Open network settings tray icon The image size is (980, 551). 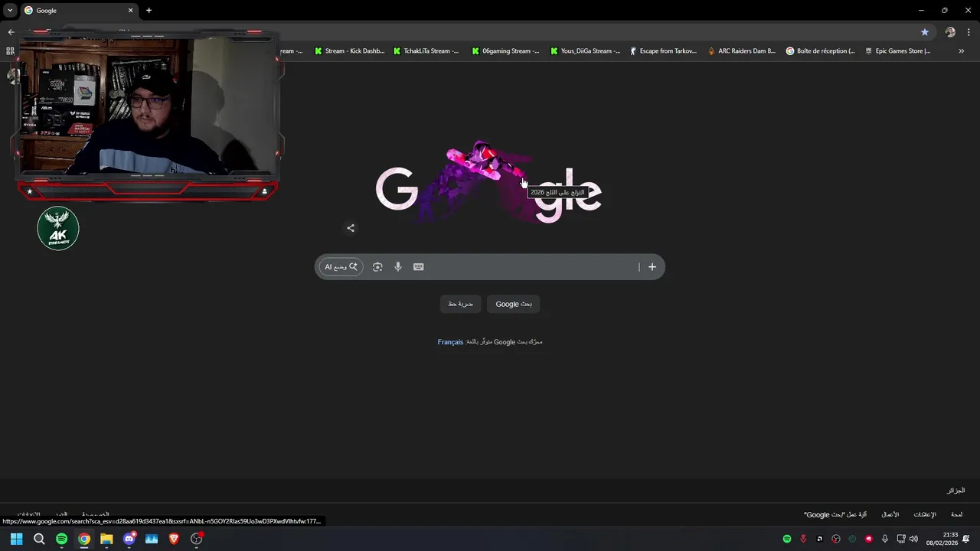pos(901,539)
